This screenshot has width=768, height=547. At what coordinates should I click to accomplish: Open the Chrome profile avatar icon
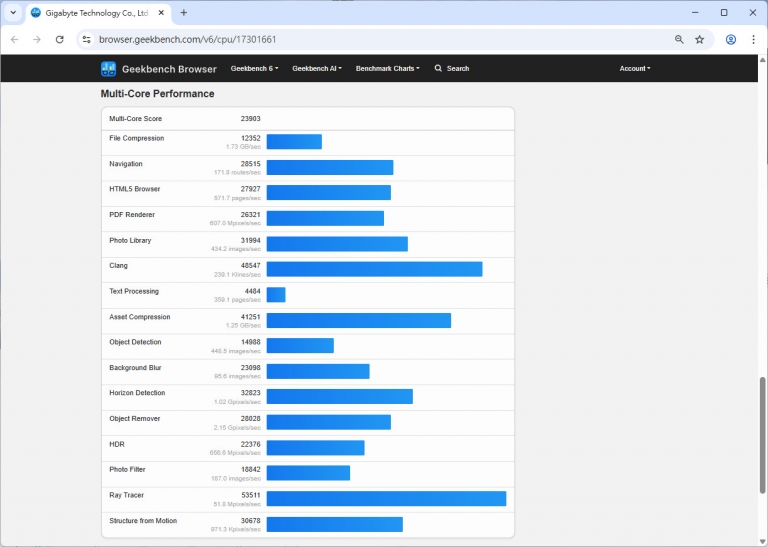point(731,39)
